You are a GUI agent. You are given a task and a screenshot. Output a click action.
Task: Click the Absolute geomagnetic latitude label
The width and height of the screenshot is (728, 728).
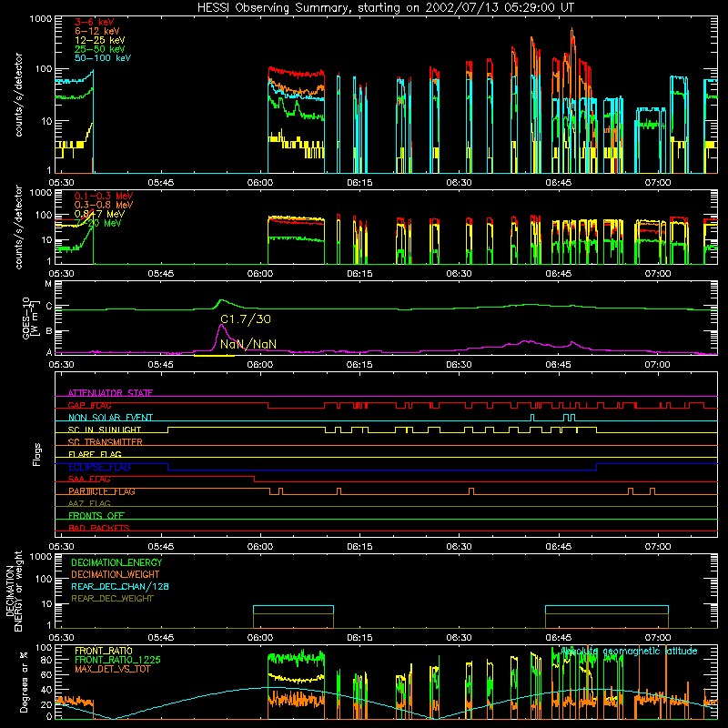pyautogui.click(x=629, y=652)
